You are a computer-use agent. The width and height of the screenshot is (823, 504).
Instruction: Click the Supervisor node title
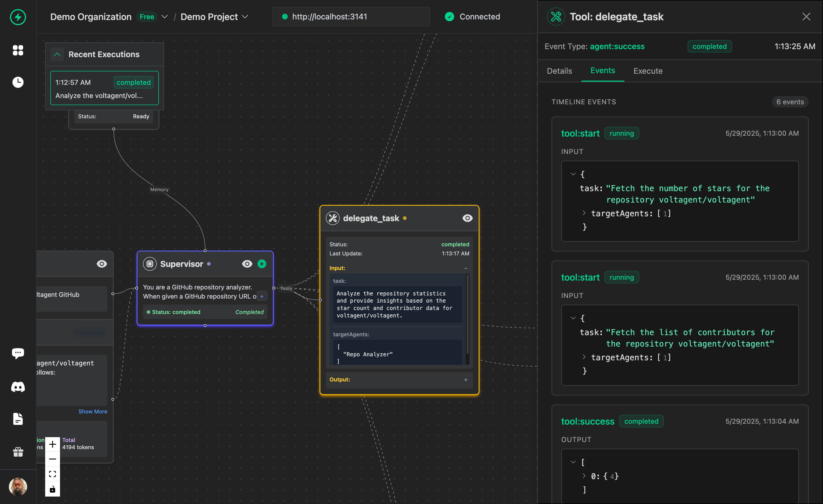tap(182, 264)
